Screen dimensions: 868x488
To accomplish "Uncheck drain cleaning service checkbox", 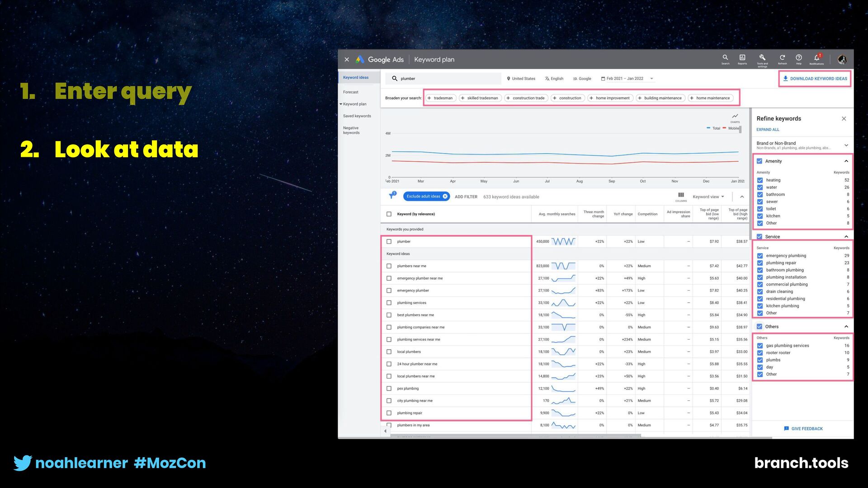I will [760, 292].
